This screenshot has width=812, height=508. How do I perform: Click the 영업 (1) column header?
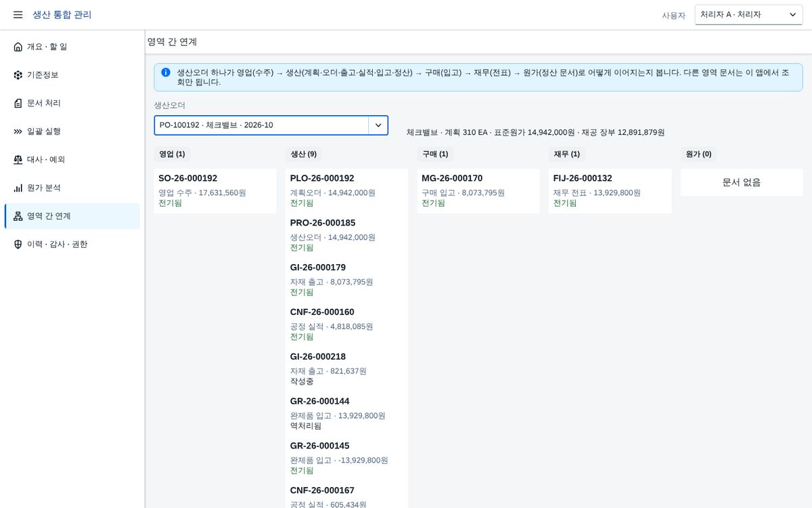pyautogui.click(x=172, y=154)
